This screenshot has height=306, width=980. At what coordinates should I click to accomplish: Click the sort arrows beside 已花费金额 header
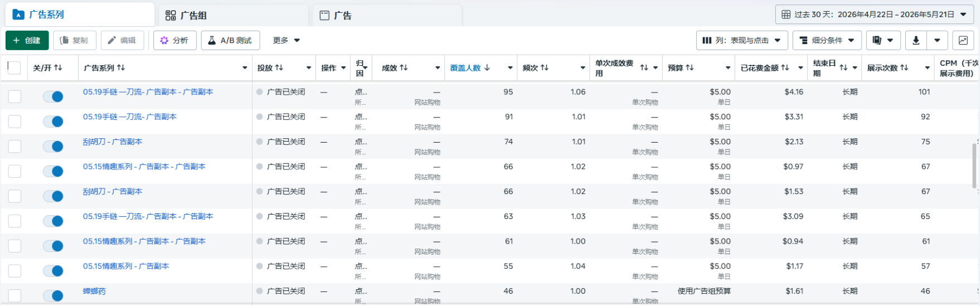click(785, 68)
